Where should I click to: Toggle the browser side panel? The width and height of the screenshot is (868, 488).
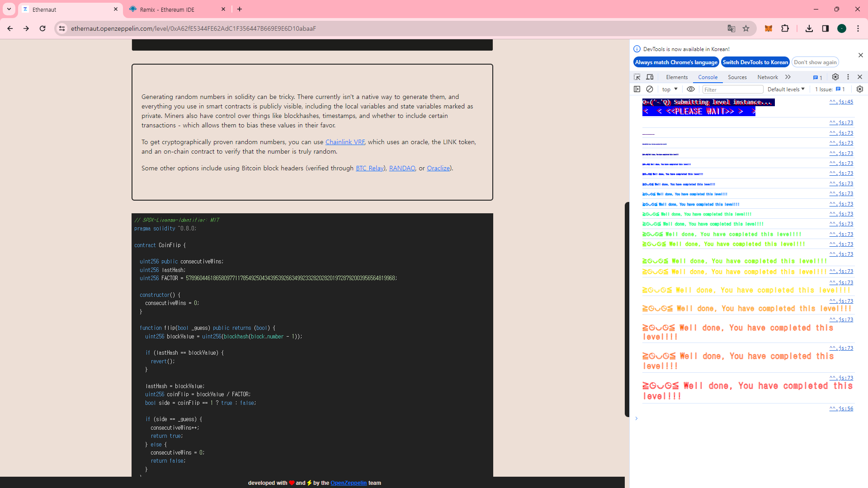pos(826,28)
